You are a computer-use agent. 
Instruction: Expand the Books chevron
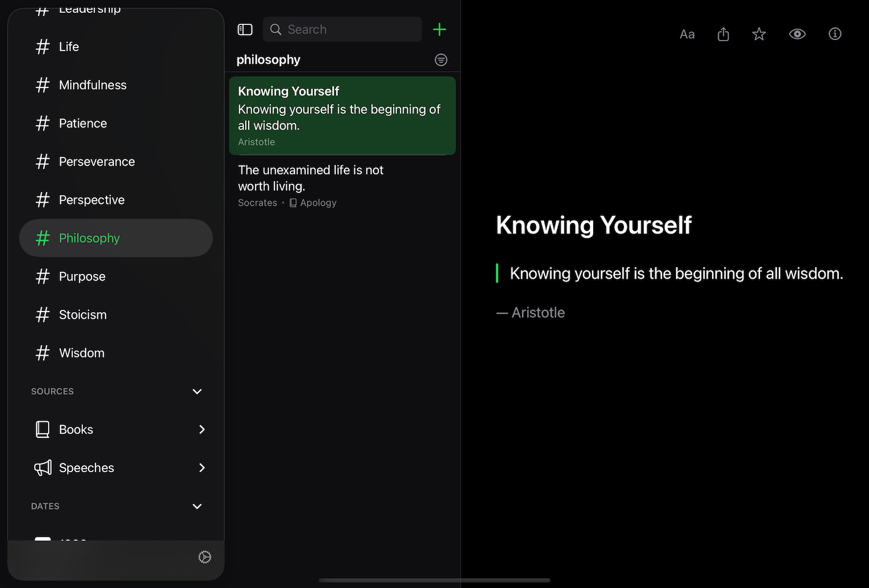click(x=202, y=429)
